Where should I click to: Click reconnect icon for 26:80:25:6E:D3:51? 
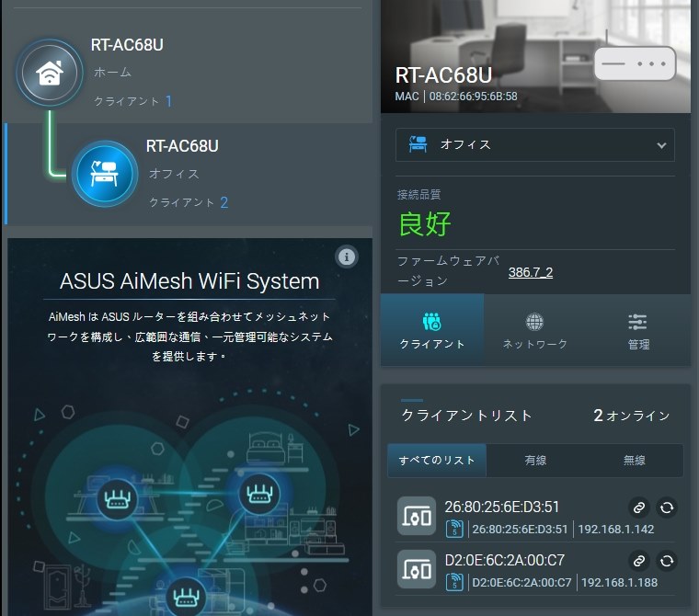point(667,508)
